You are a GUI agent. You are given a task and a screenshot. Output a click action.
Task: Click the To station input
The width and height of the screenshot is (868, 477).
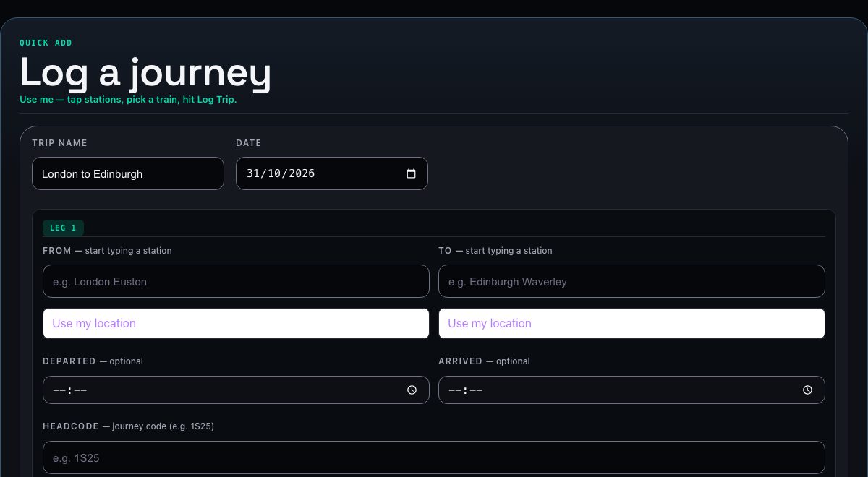(631, 281)
